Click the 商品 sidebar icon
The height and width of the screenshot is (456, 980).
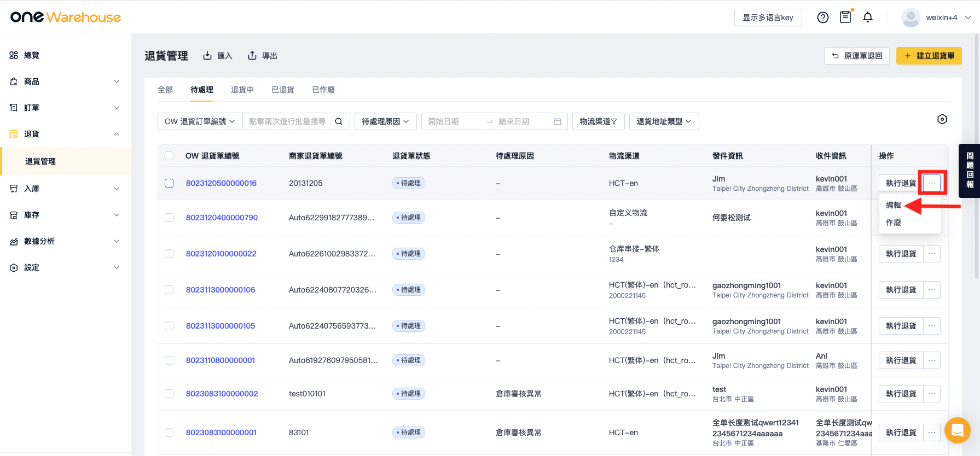[14, 81]
